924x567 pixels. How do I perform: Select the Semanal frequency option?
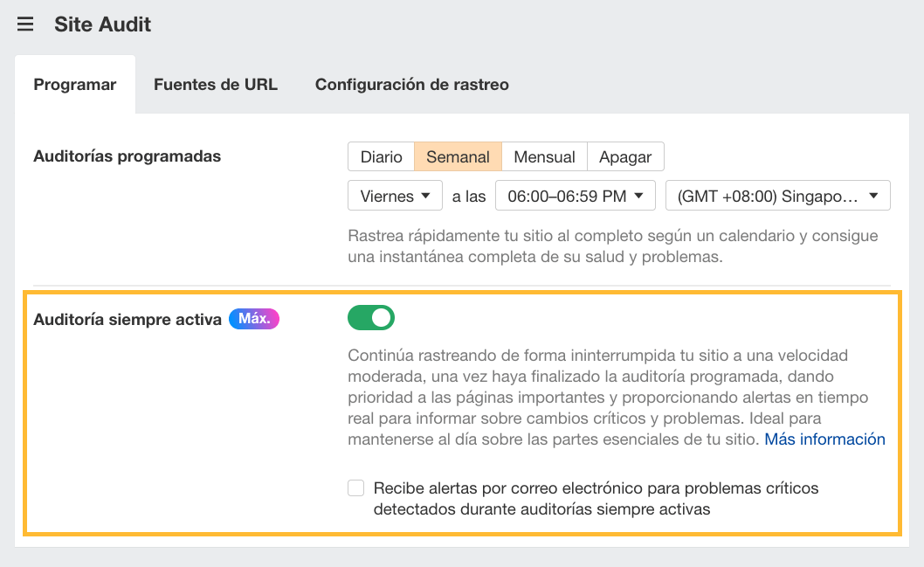coord(458,156)
